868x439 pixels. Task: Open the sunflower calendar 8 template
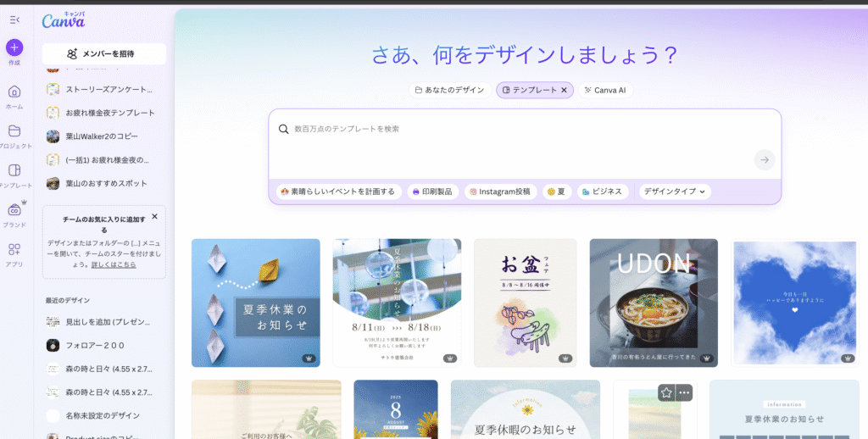(396, 409)
